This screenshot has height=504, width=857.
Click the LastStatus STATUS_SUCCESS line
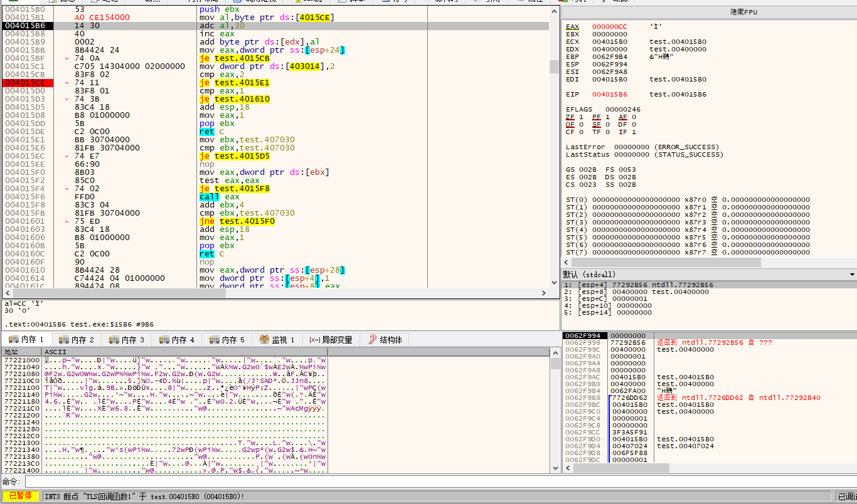tap(644, 155)
